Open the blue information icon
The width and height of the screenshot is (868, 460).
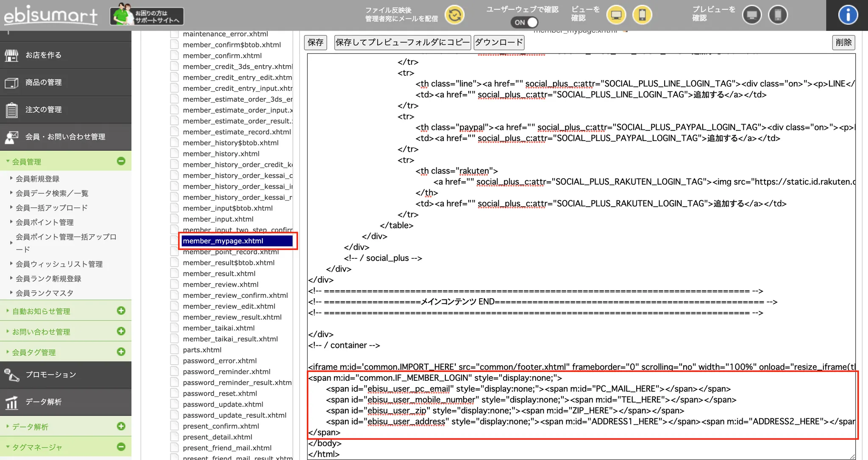click(848, 15)
